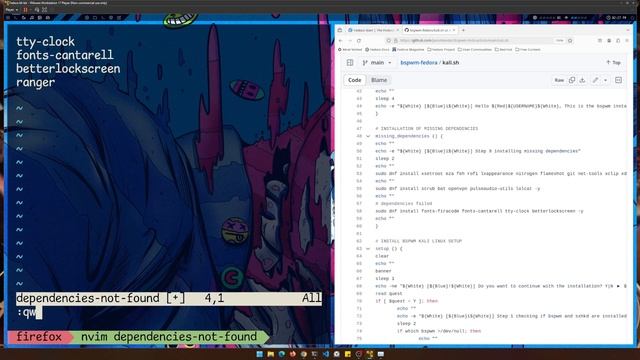Pause the virtual machine in VMware toolbar
This screenshot has height=360, width=640.
click(25, 9)
